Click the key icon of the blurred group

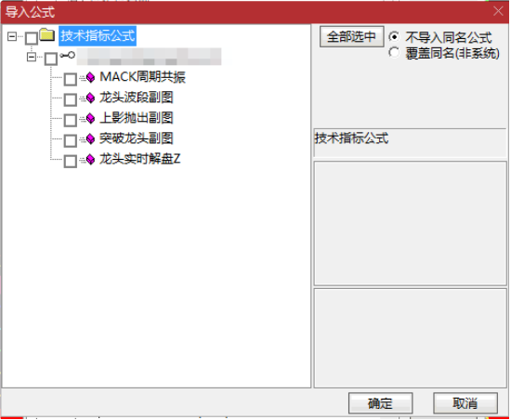68,56
